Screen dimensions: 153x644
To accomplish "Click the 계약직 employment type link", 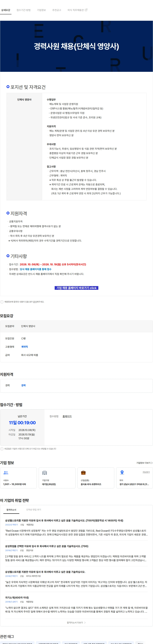I will [24, 347].
